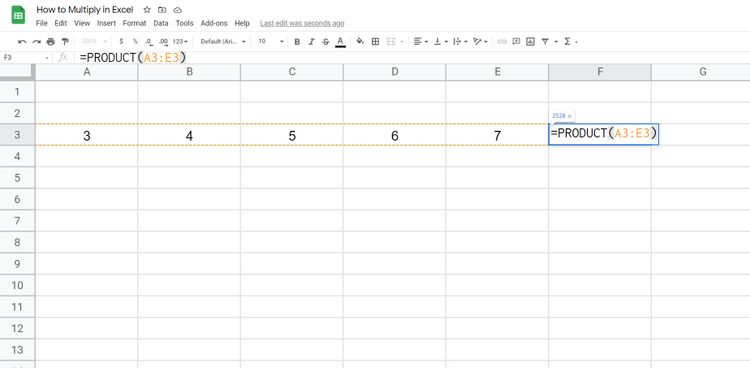The width and height of the screenshot is (750, 368).
Task: Open the Edit menu
Action: [x=61, y=23]
